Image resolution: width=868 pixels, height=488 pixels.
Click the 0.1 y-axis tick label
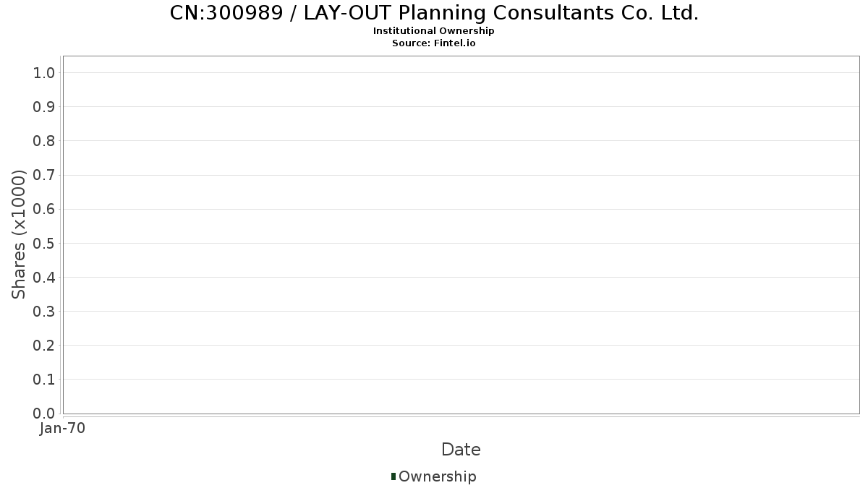(44, 380)
